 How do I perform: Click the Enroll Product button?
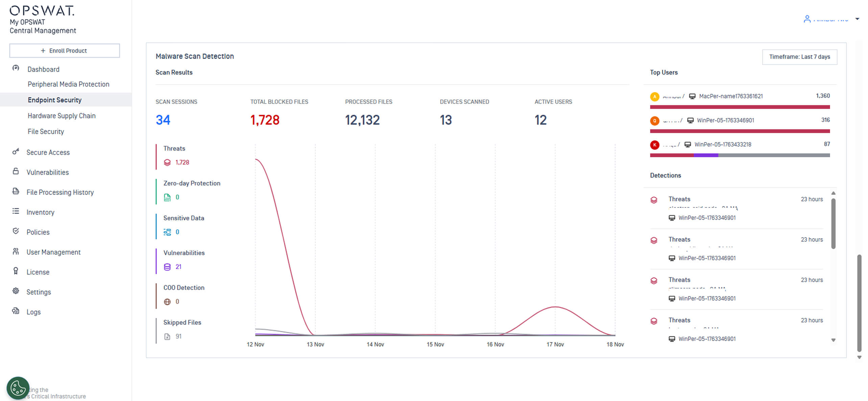tap(64, 51)
